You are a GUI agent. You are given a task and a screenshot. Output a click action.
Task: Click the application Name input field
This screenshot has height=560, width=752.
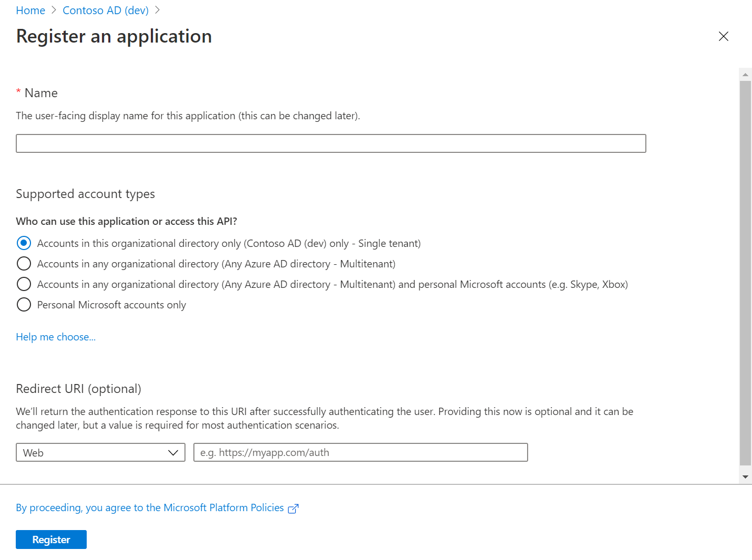[331, 143]
